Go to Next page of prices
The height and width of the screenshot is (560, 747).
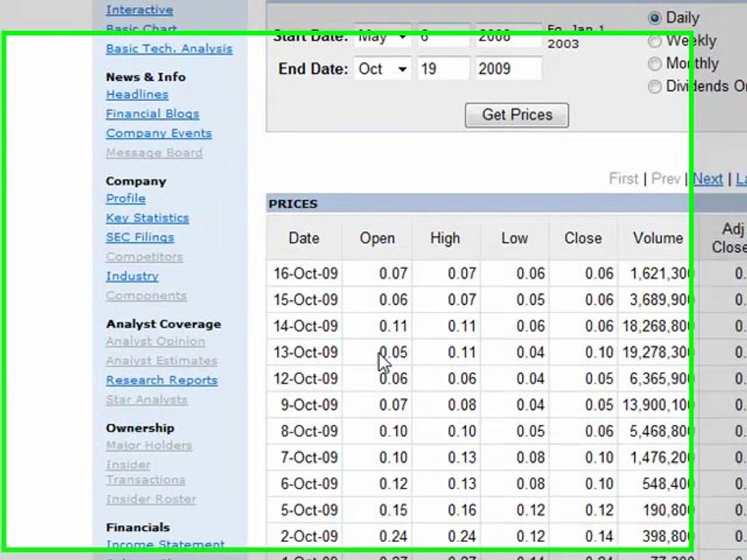click(x=708, y=179)
